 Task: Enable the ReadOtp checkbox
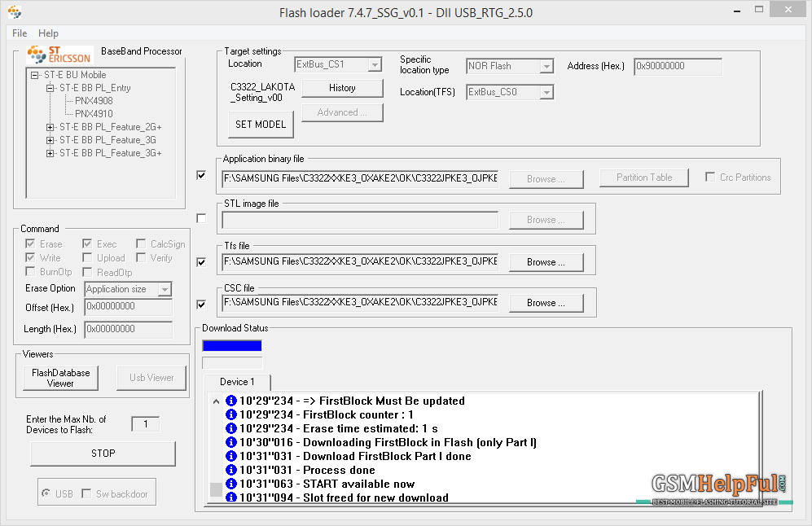87,272
